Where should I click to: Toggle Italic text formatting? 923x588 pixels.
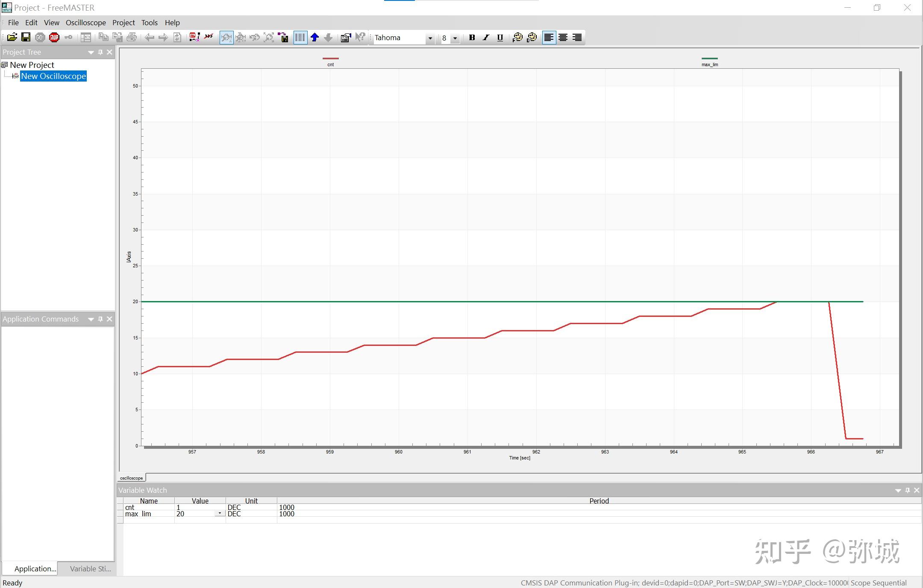[x=486, y=38]
